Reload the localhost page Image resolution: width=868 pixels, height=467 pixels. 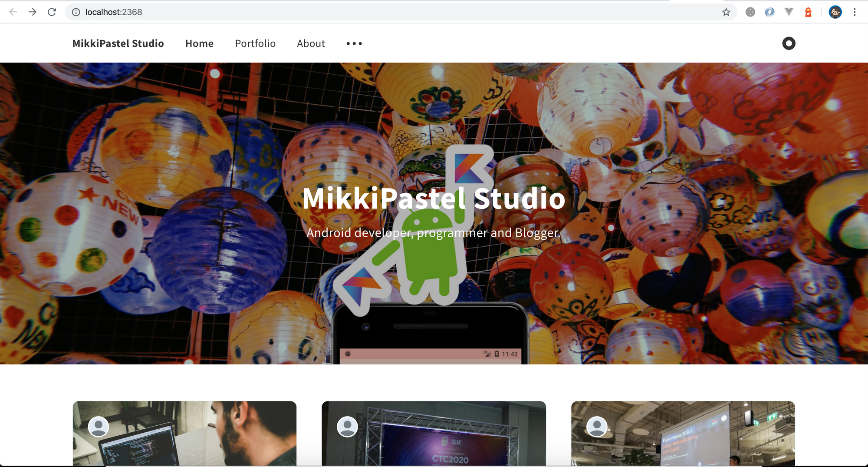point(52,12)
